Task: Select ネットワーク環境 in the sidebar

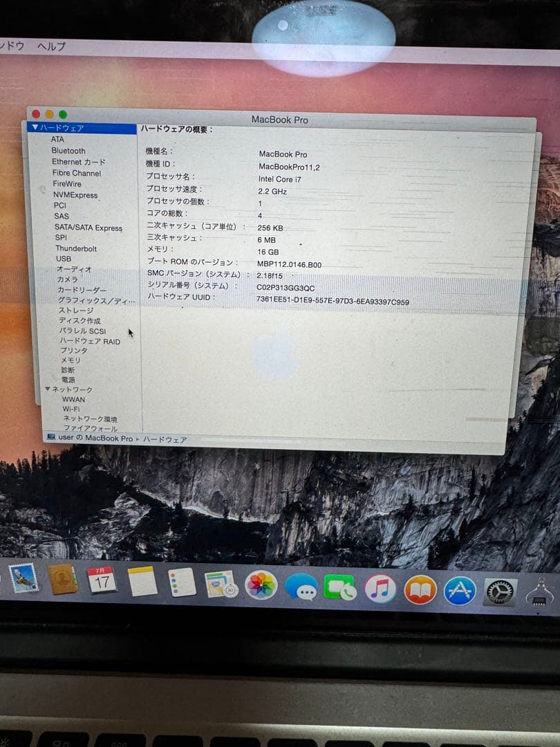Action: (90, 419)
